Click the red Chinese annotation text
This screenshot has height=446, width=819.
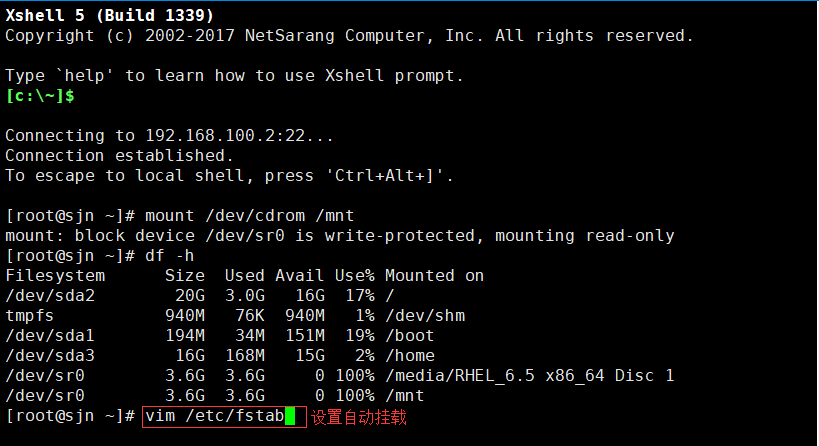359,417
